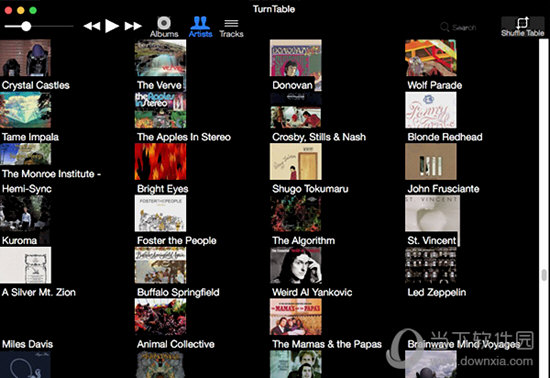Click the Tame Impala label
This screenshot has width=550, height=378.
click(x=30, y=137)
